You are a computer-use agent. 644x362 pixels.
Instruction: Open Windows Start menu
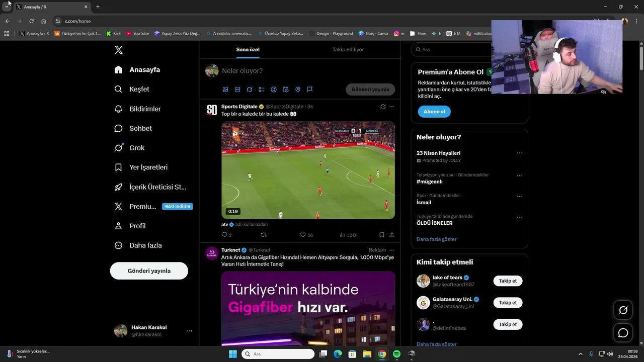233,354
